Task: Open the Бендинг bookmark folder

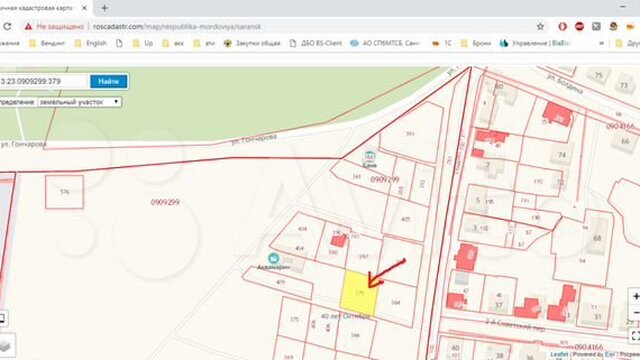Action: coord(47,43)
